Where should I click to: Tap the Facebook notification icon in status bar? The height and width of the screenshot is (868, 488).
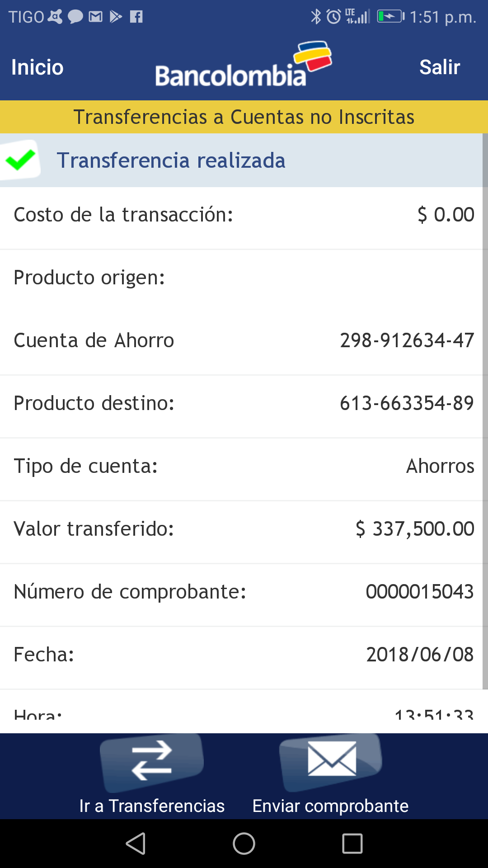136,17
